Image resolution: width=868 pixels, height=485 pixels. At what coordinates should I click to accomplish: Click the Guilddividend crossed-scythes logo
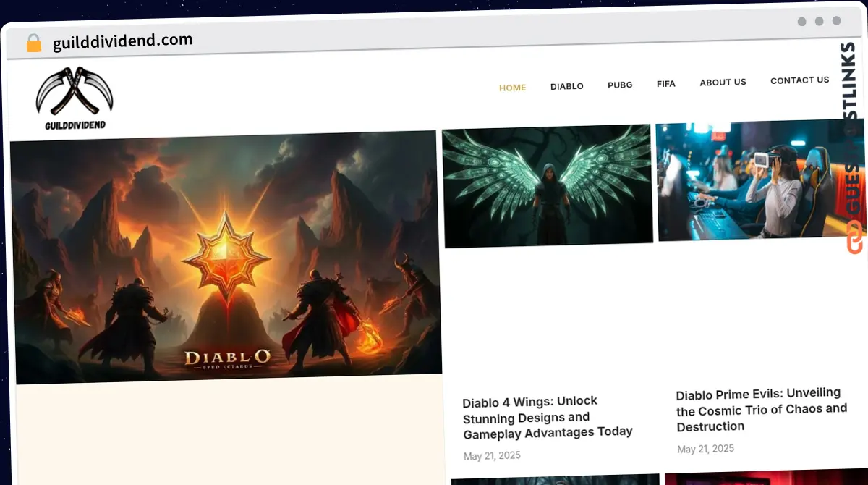pos(75,98)
